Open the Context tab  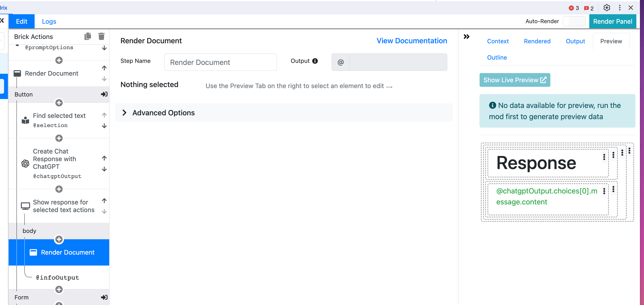click(x=498, y=41)
